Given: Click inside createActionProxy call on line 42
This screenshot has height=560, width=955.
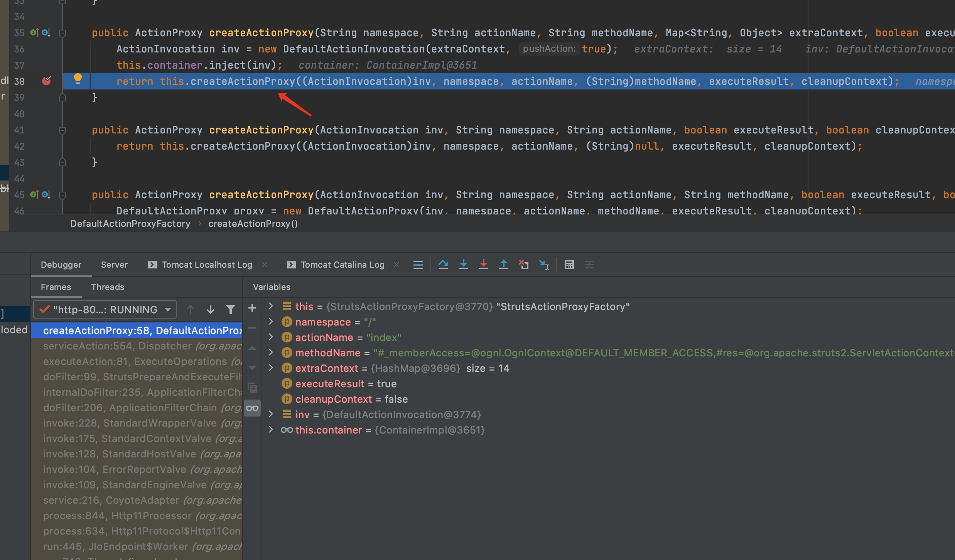Looking at the screenshot, I should point(242,146).
